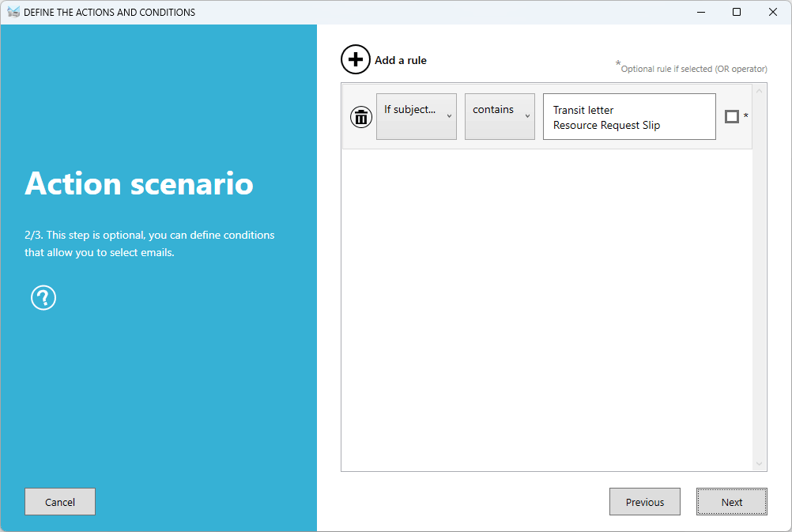Open the help question mark icon
The image size is (792, 532).
pos(43,297)
